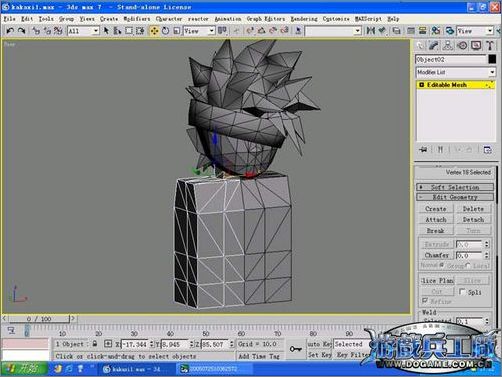Open Schematic View from the toolbar

(x=422, y=31)
